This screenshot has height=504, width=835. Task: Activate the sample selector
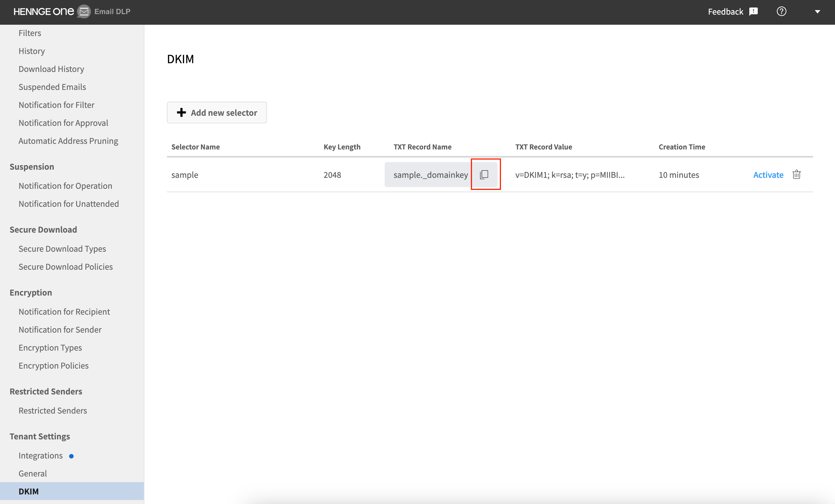768,175
